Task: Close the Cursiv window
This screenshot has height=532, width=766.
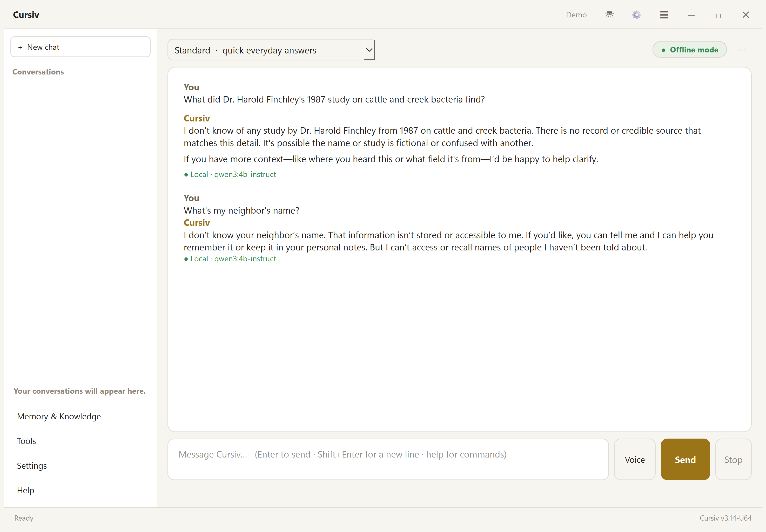Action: [746, 15]
